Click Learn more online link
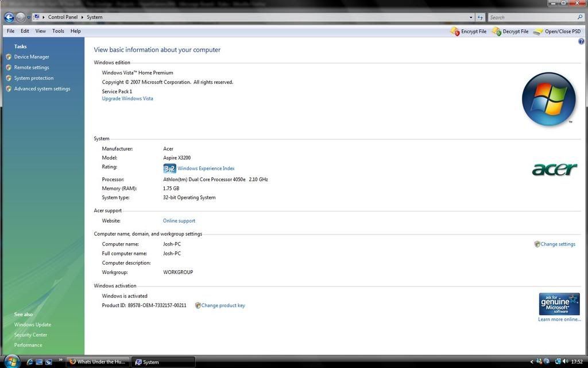 [559, 320]
